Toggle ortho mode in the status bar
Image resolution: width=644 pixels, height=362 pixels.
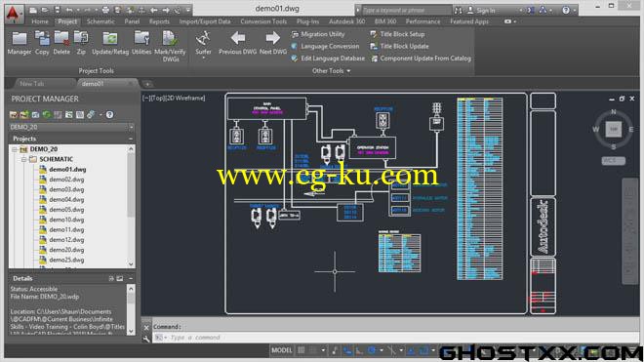[x=359, y=350]
